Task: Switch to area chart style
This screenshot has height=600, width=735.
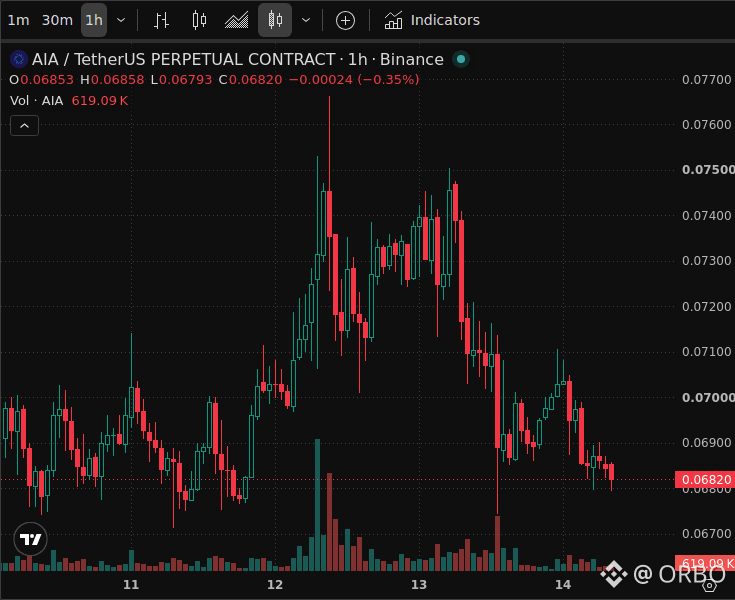Action: click(x=237, y=20)
